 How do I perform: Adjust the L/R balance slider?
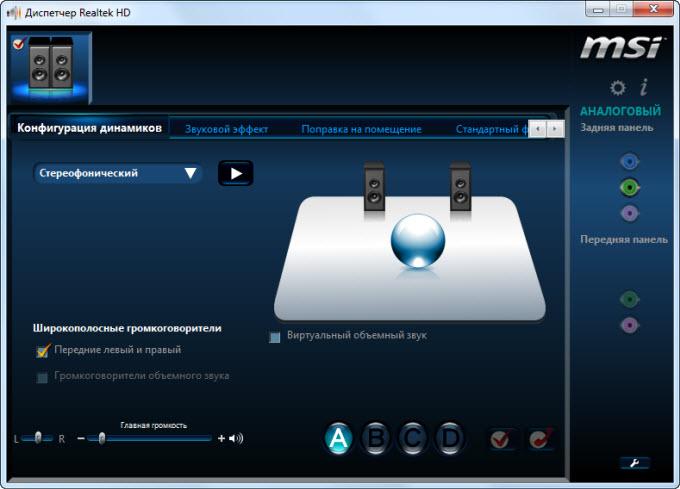click(38, 438)
